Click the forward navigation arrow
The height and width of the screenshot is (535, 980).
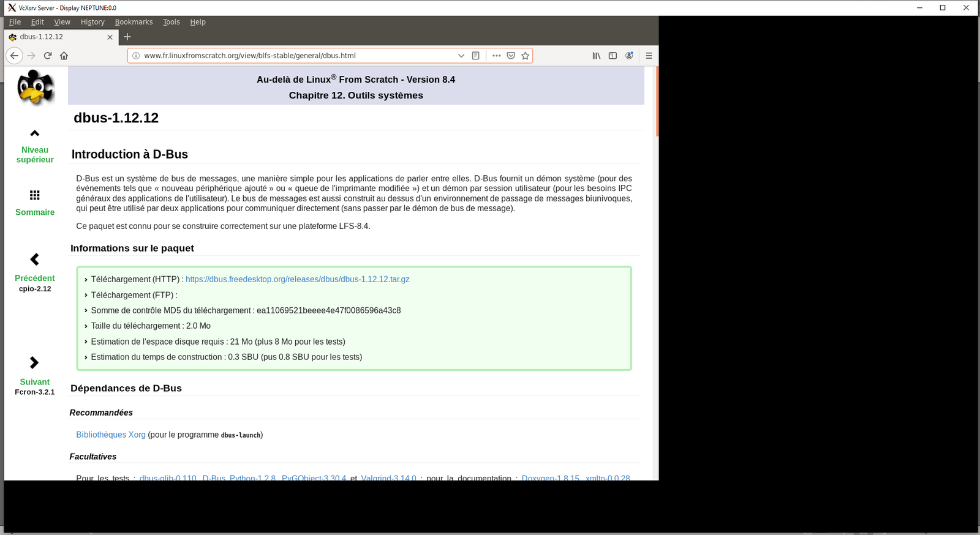pyautogui.click(x=31, y=56)
